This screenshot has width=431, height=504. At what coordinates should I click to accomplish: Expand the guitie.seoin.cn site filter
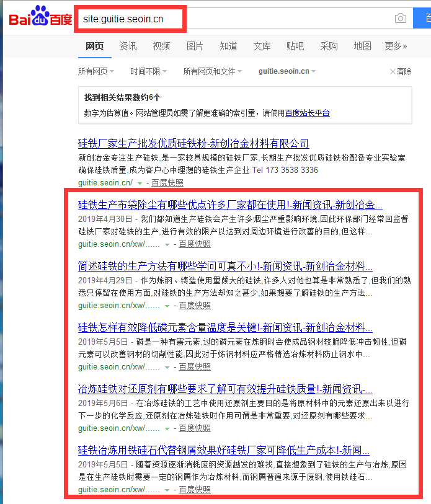pos(287,71)
